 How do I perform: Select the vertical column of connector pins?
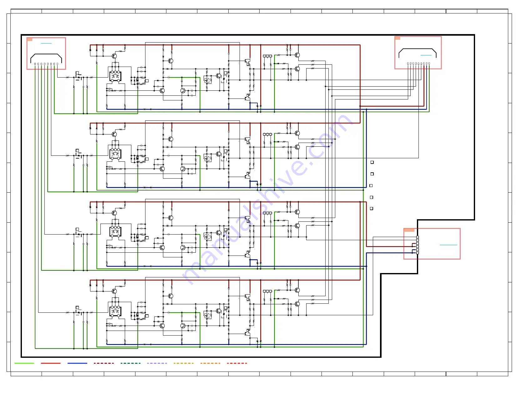pos(418,245)
